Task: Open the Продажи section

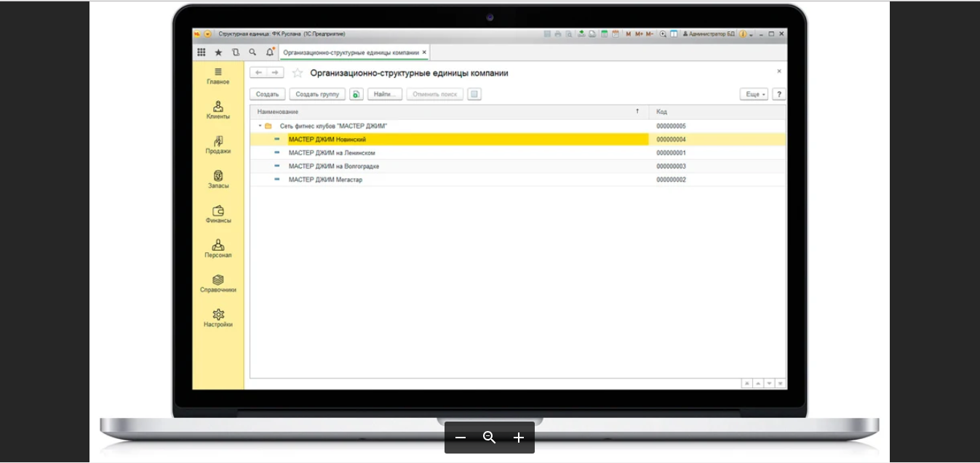Action: [x=218, y=145]
